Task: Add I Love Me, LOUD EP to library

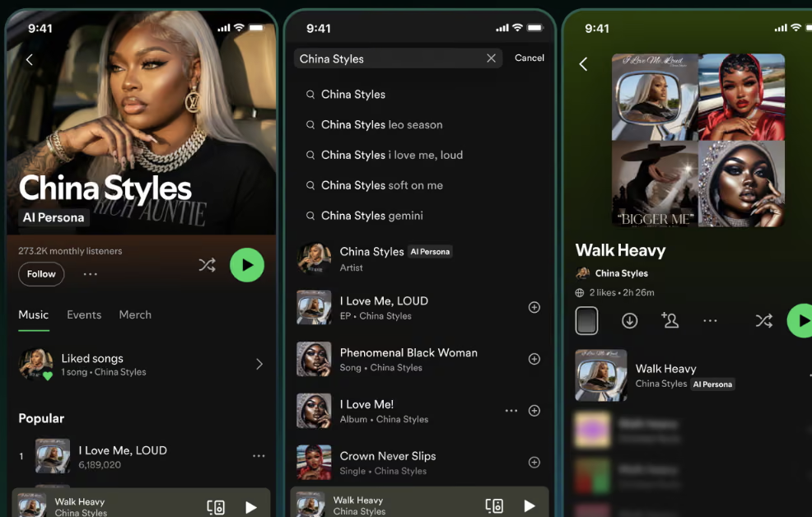Action: pyautogui.click(x=534, y=307)
